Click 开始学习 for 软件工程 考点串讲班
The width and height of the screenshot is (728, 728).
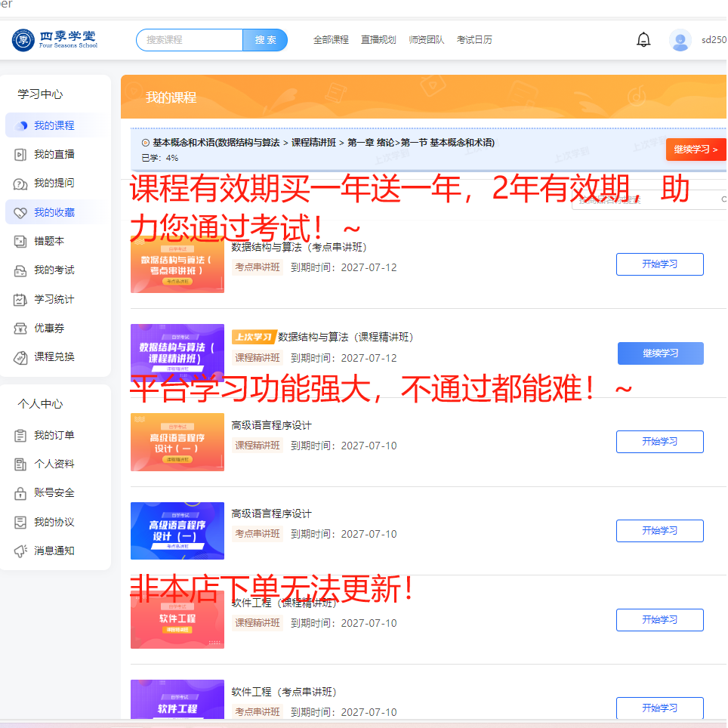(660, 708)
